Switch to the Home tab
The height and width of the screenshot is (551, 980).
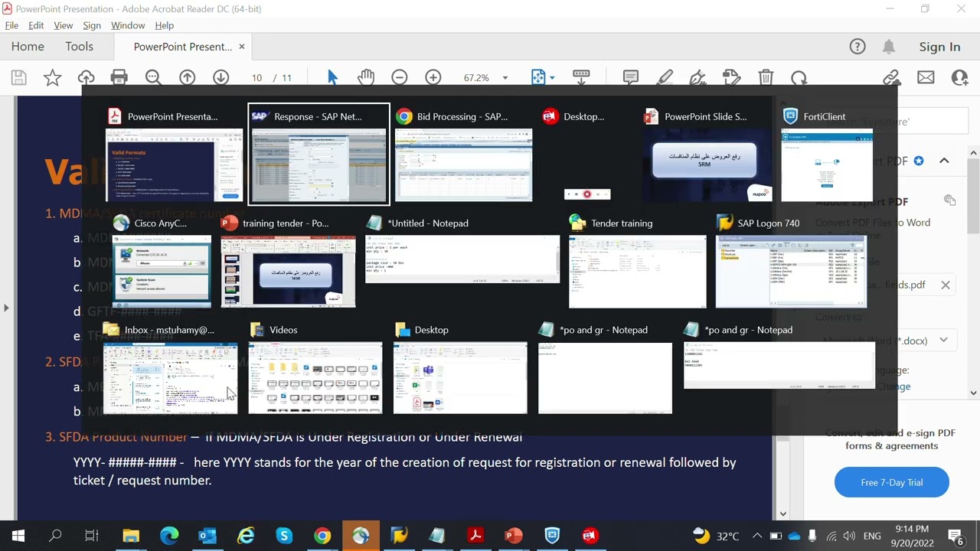click(x=28, y=47)
